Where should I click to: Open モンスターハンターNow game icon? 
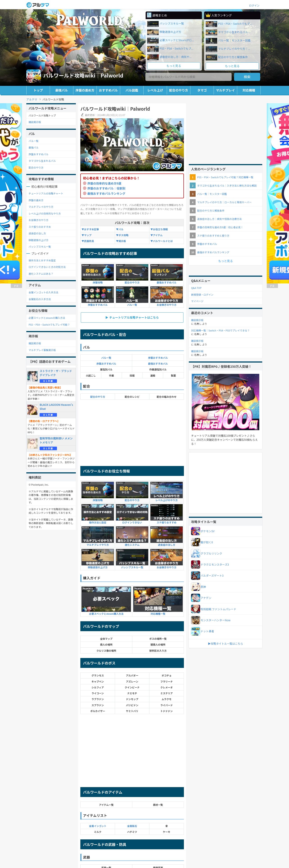[195, 620]
